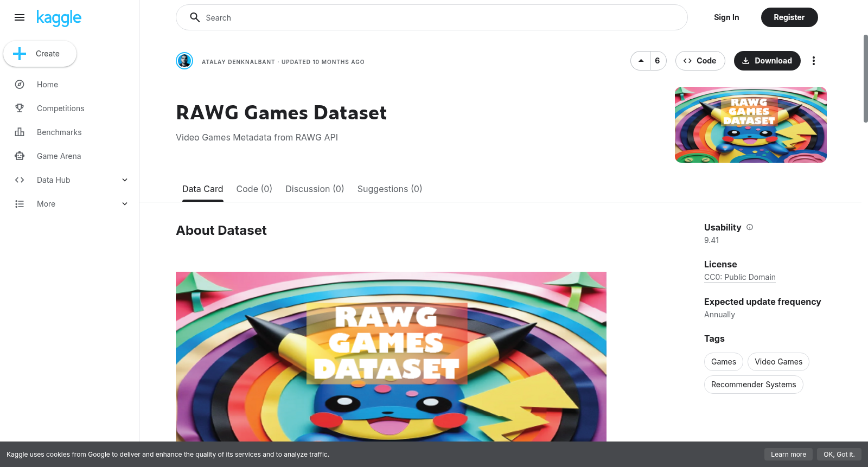
Task: Click the upvote count 6
Action: 658,61
